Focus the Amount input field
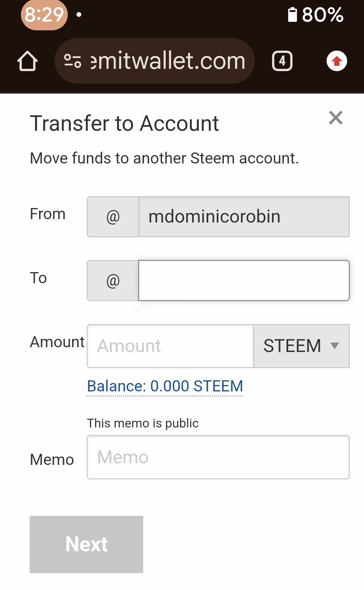This screenshot has height=590, width=364. pyautogui.click(x=170, y=346)
